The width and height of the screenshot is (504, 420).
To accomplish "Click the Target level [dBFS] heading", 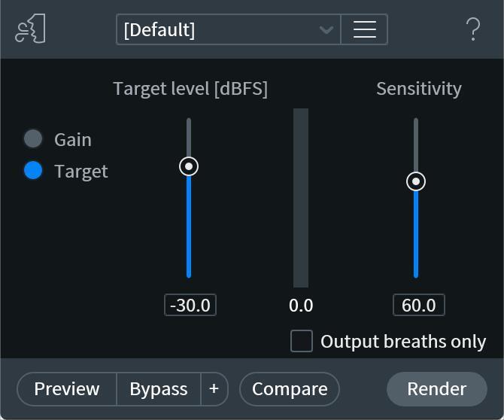I will click(x=190, y=89).
